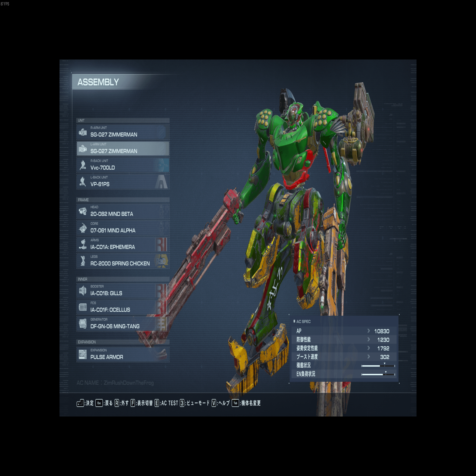Screen dimensions: 476x476
Task: Click the 姿勢安定性能 value 1792
Action: (x=383, y=348)
